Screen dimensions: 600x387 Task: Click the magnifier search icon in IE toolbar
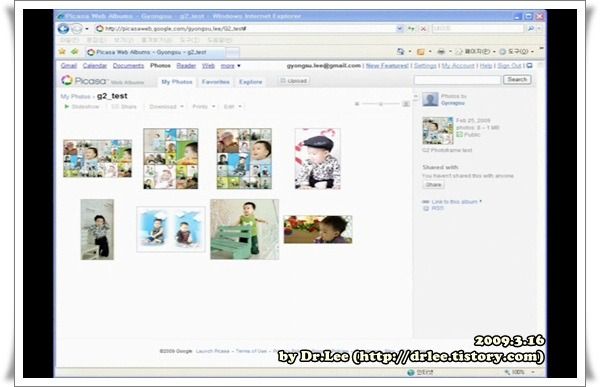[531, 29]
